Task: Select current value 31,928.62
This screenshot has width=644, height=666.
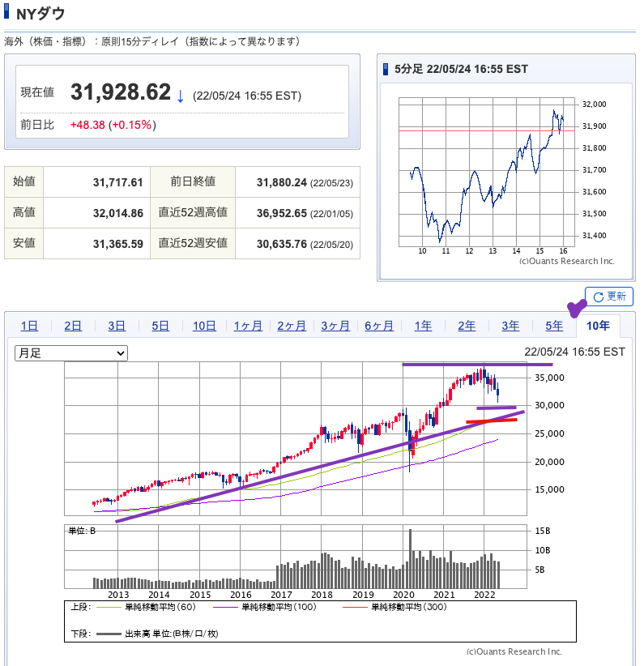Action: (121, 92)
